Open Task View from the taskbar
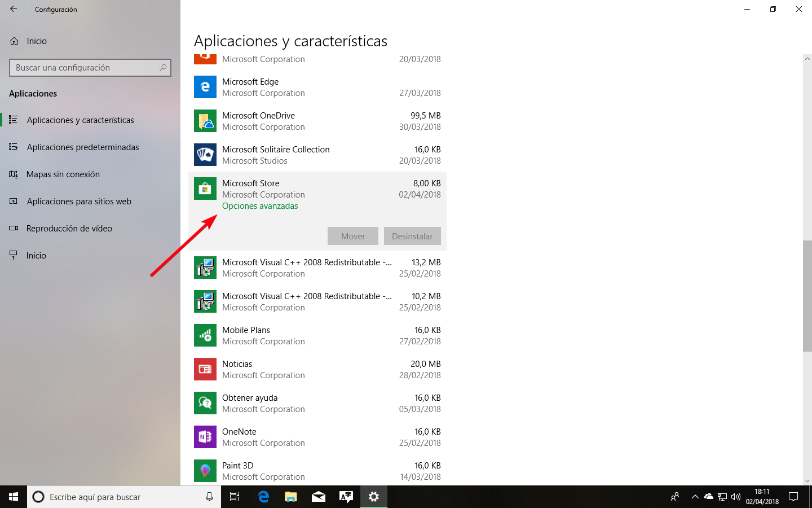Screen dimensions: 812x508 pos(235,497)
